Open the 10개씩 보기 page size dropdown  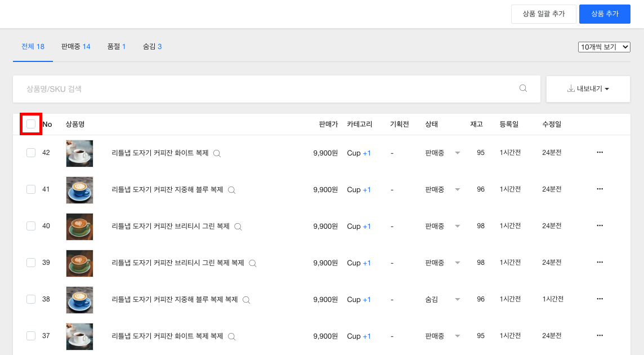[x=603, y=47]
